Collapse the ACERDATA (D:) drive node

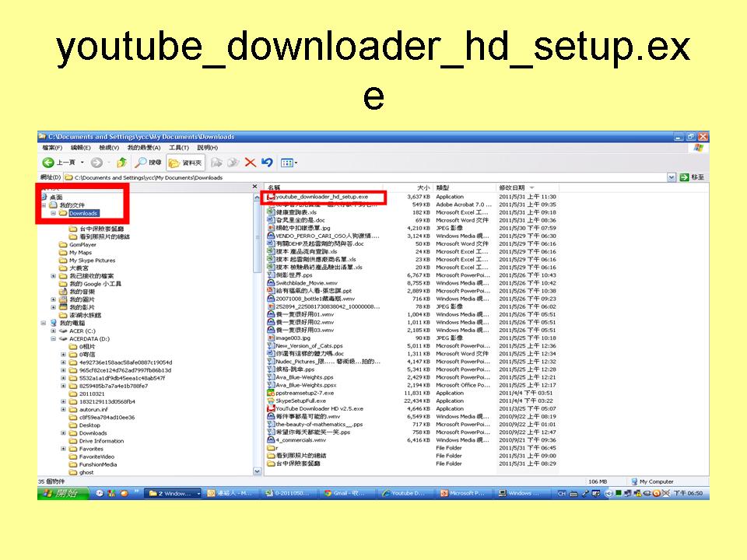click(x=54, y=339)
